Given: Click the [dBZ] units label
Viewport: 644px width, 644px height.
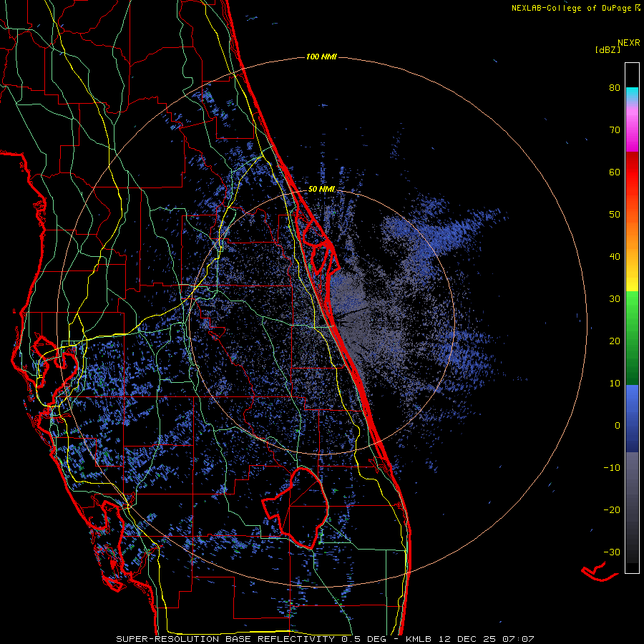Looking at the screenshot, I should pos(608,50).
